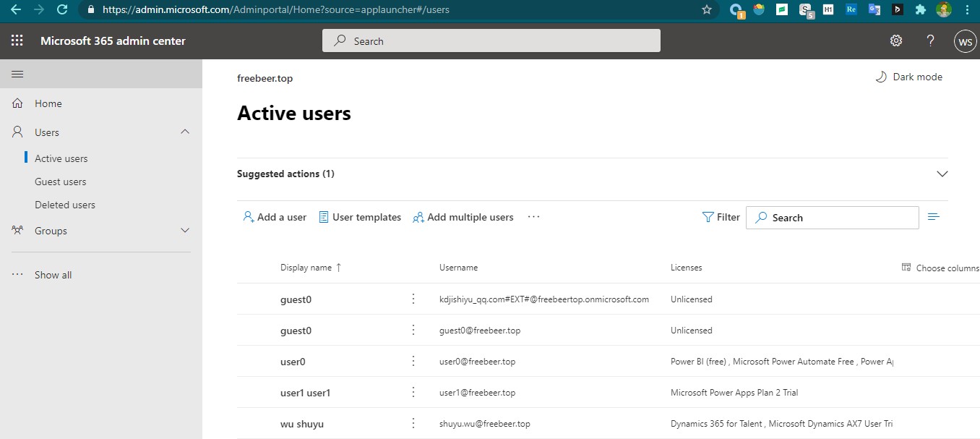Open the WS account avatar

point(966,41)
